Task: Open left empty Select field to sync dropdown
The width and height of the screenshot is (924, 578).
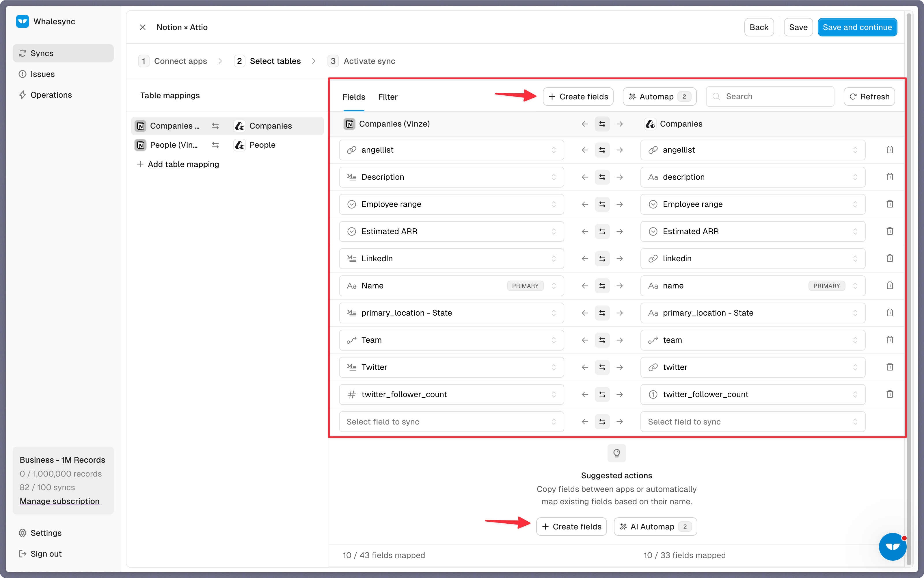Action: pos(451,421)
